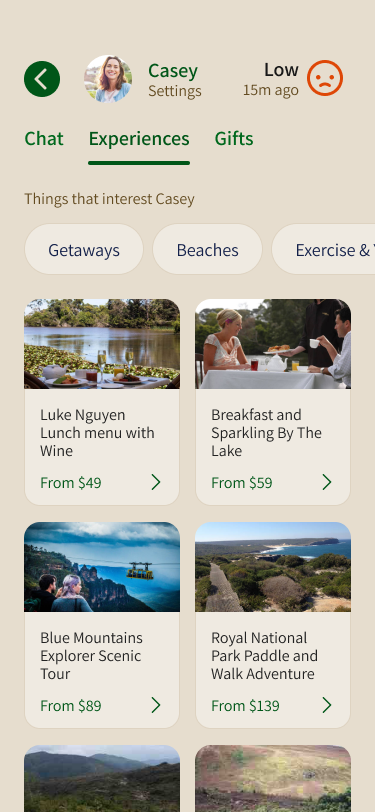This screenshot has height=812, width=375.
Task: Filter by the Getaways chip
Action: click(x=84, y=250)
